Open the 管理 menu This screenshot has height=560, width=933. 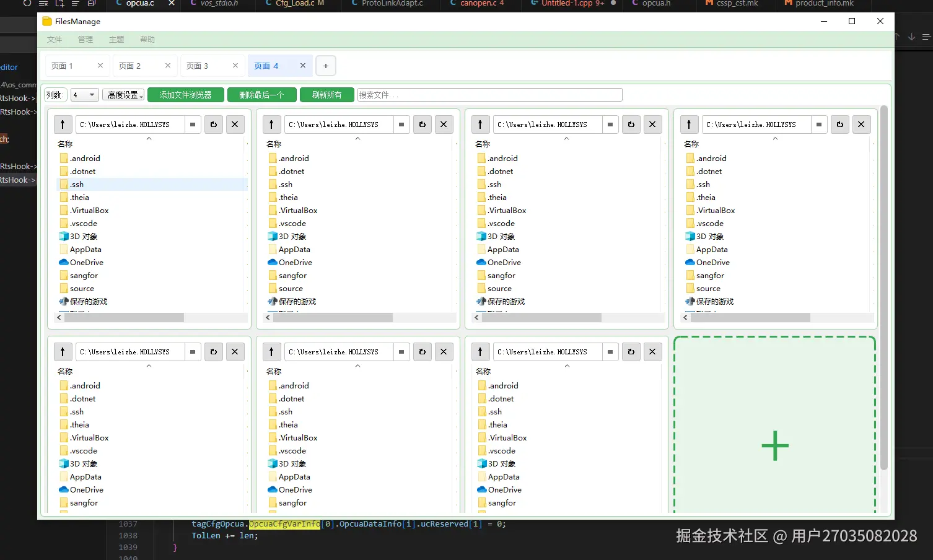(85, 40)
